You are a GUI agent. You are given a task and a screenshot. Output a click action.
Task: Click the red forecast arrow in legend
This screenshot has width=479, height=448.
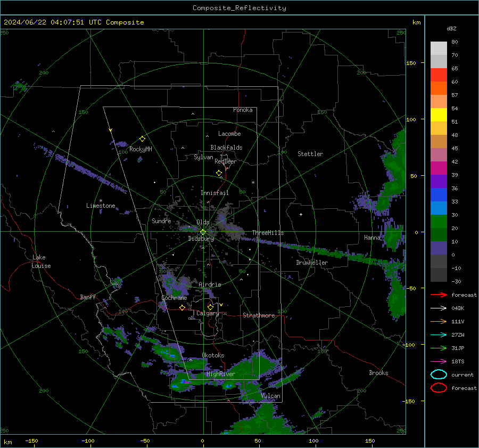[x=439, y=295]
